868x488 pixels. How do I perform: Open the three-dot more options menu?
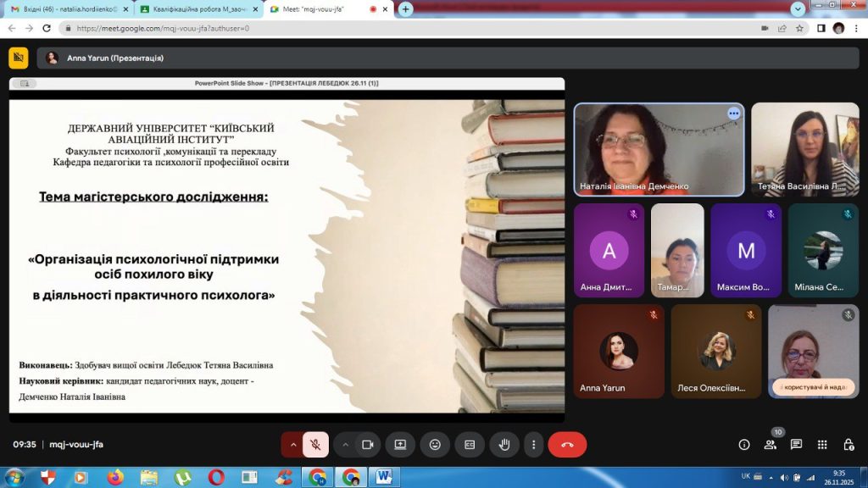point(533,445)
